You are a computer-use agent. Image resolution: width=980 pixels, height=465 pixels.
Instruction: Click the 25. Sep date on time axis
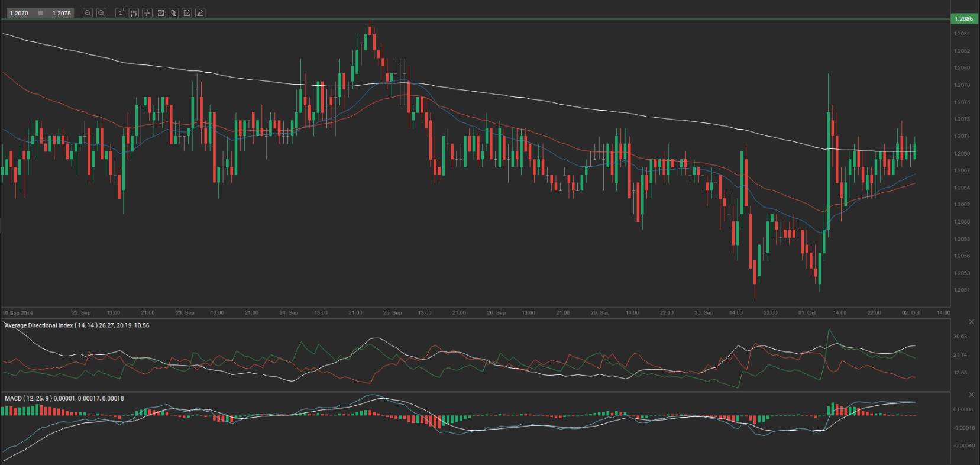coord(392,312)
